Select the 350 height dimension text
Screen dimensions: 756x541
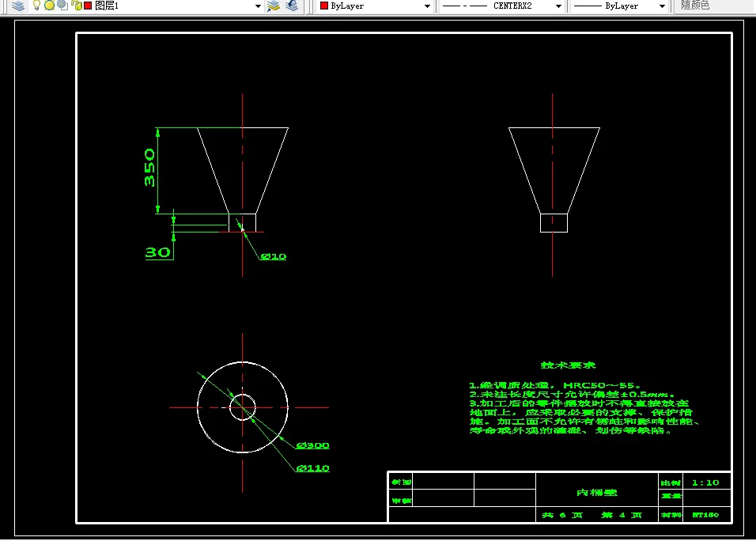149,168
